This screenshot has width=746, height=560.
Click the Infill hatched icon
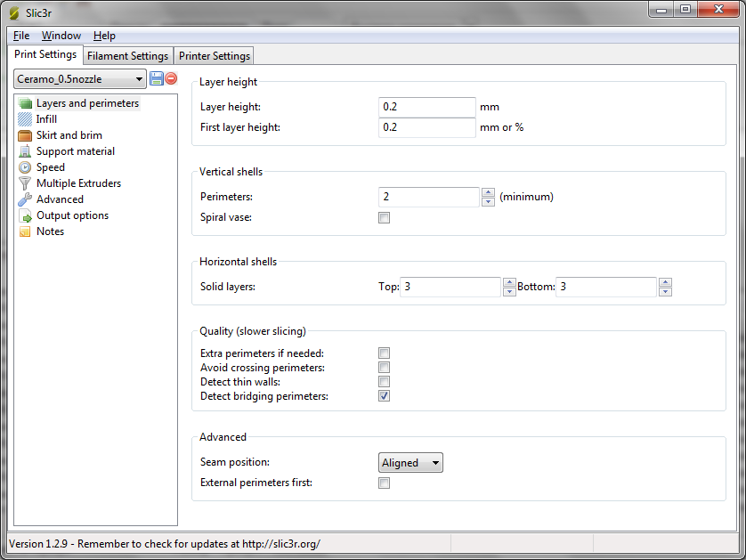coord(25,119)
